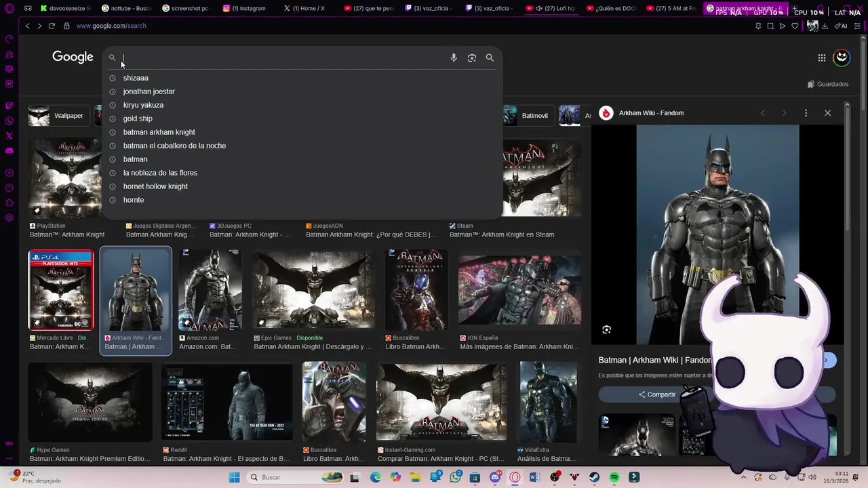This screenshot has height=488, width=868.
Task: Open Amazon.com Batman figure thumbnail
Action: [210, 290]
